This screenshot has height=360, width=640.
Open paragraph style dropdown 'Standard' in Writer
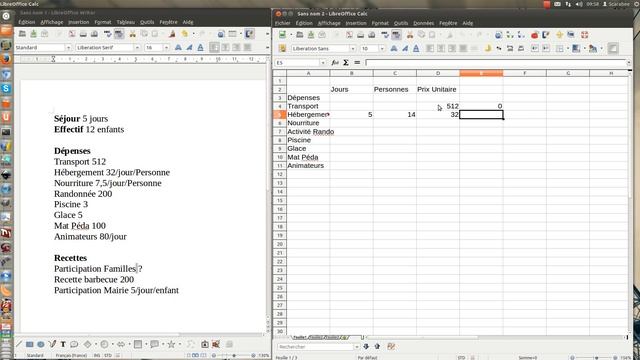click(x=68, y=48)
